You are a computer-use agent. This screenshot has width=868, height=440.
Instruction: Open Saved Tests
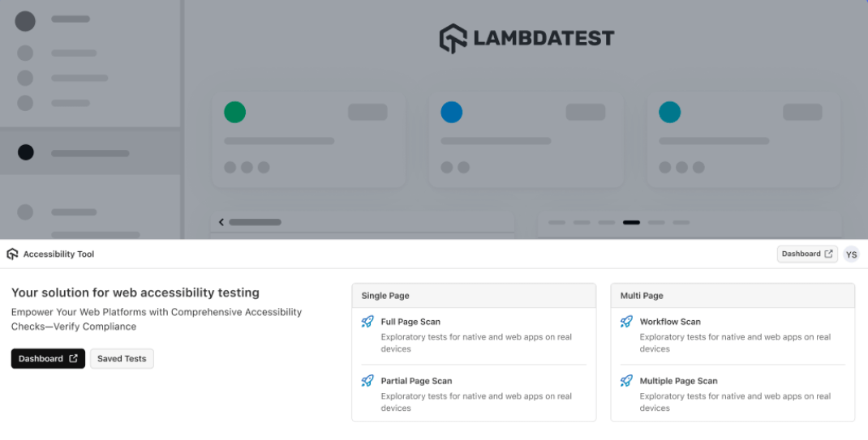[x=122, y=359]
